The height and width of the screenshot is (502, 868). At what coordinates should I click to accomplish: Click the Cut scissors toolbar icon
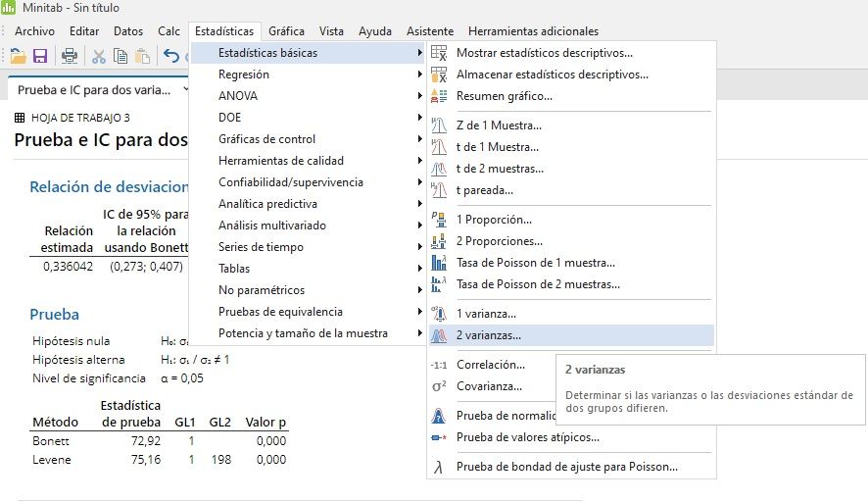pos(99,56)
